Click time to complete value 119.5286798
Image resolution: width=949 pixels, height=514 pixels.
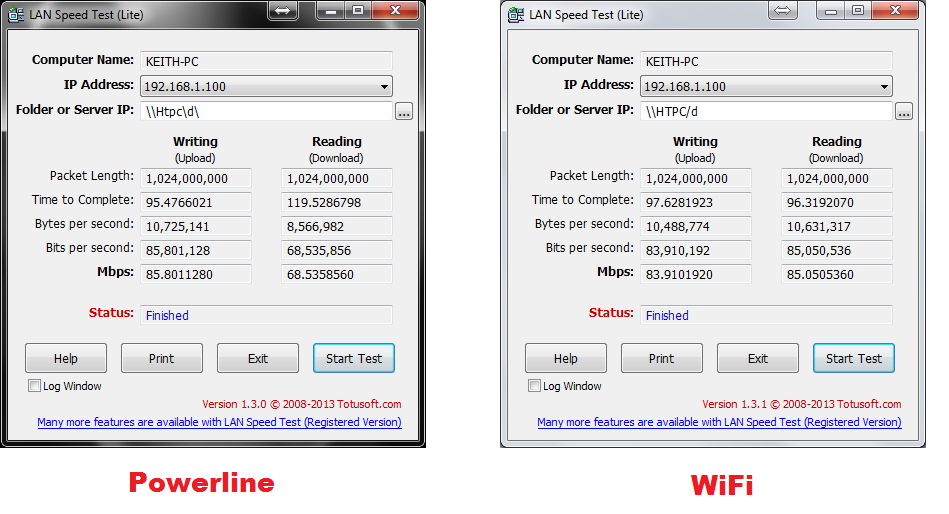337,202
